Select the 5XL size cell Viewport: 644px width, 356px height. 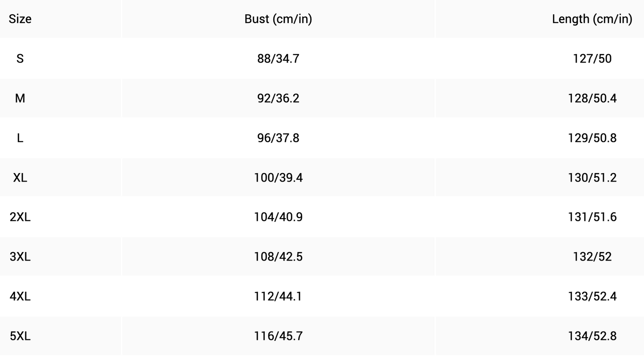click(20, 336)
